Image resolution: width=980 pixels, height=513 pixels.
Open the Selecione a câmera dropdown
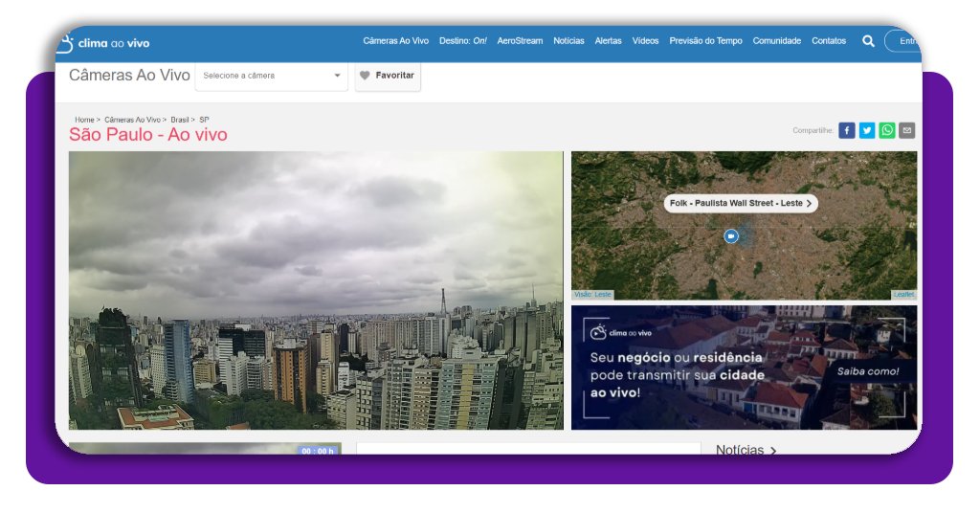tap(271, 76)
